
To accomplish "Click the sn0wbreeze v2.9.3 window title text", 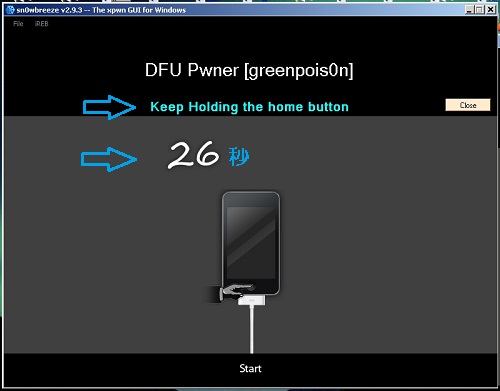I will tap(101, 10).
